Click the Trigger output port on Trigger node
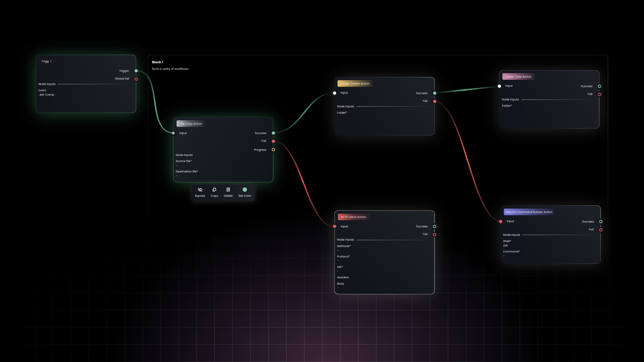 136,71
